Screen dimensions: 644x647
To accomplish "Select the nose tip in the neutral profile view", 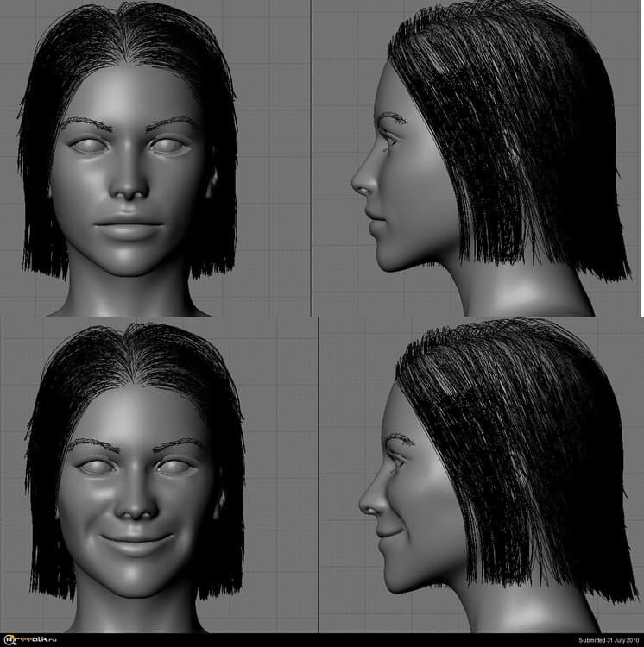I will (x=357, y=183).
